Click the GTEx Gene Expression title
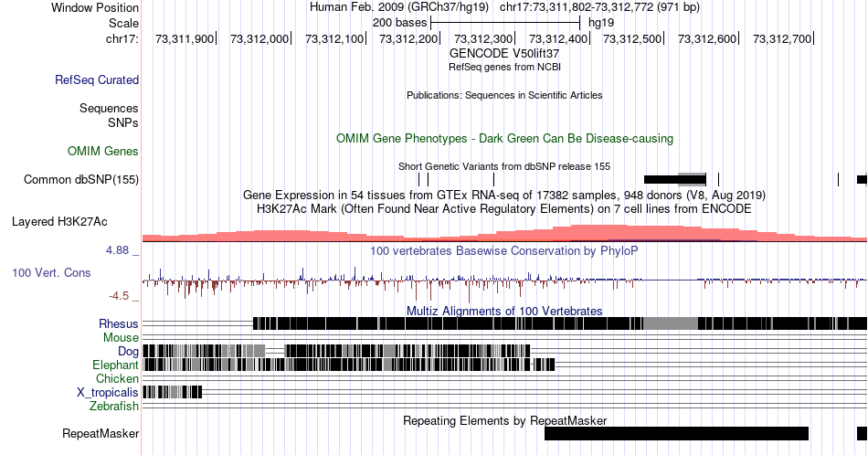Screen dimensions: 868x455 click(x=504, y=195)
